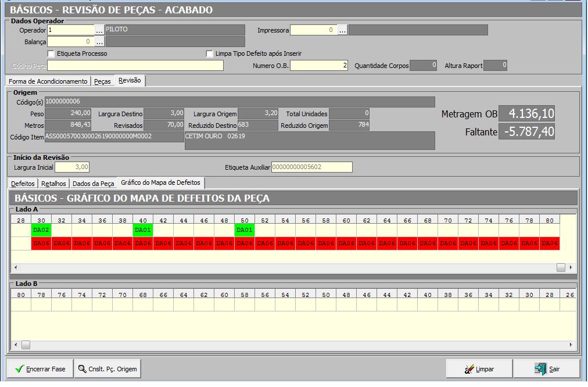
Task: Click Lado A scrollbar right arrow
Action: tap(571, 267)
